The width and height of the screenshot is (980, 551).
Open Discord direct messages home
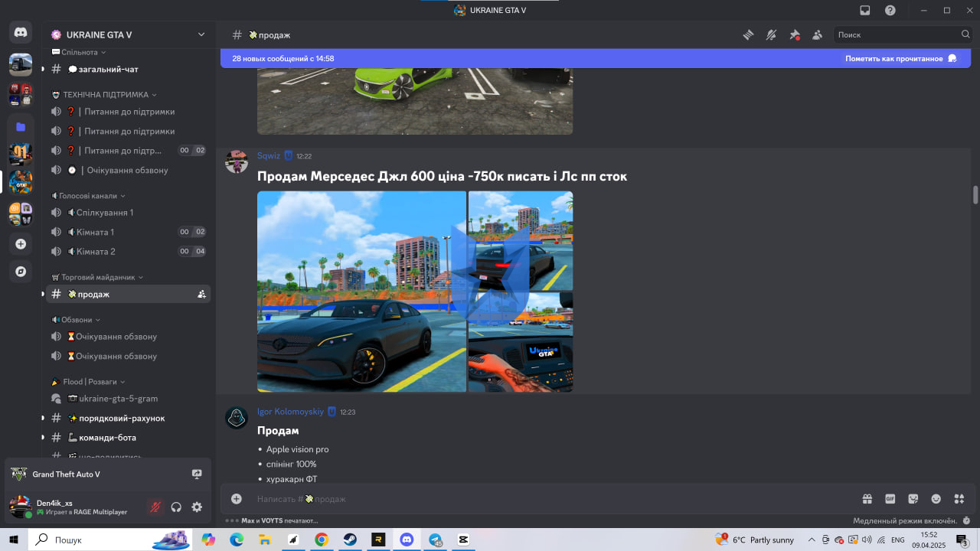coord(21,33)
